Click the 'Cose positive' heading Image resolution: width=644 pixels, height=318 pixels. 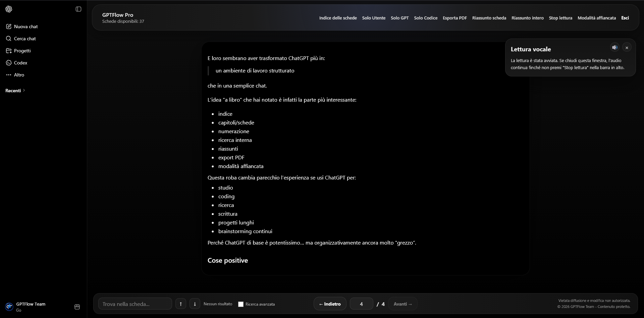pos(228,261)
